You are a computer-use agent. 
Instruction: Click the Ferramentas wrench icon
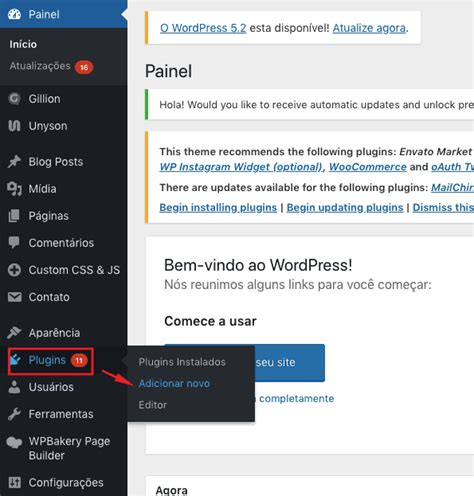(x=14, y=414)
